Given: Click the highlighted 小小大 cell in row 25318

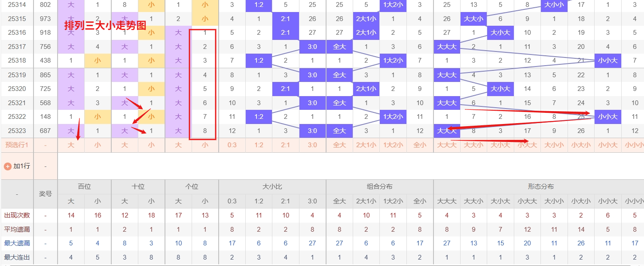Looking at the screenshot, I should [608, 60].
